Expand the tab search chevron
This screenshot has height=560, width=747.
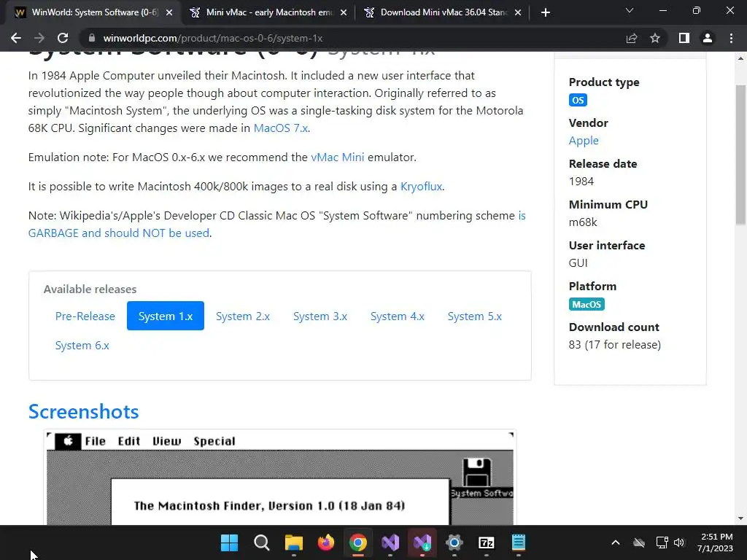(x=630, y=10)
